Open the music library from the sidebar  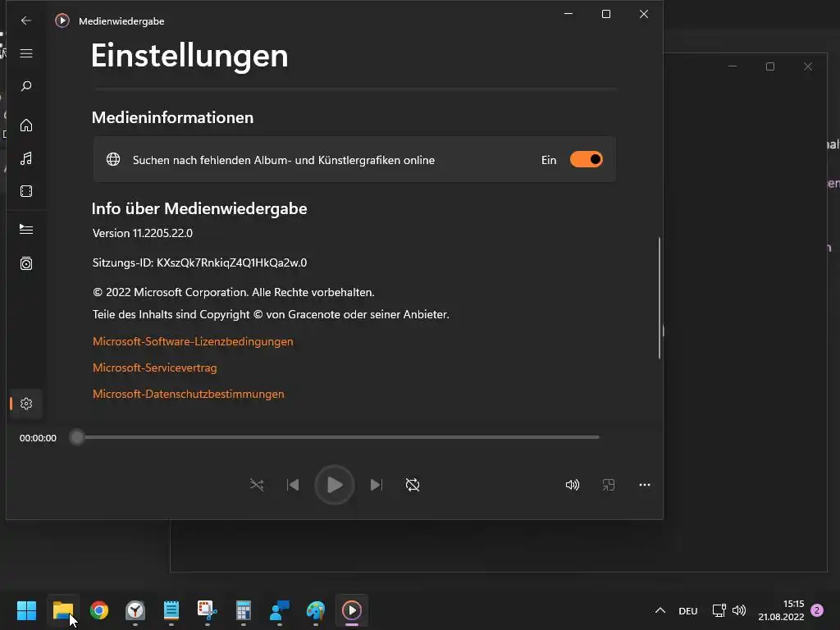pyautogui.click(x=25, y=158)
